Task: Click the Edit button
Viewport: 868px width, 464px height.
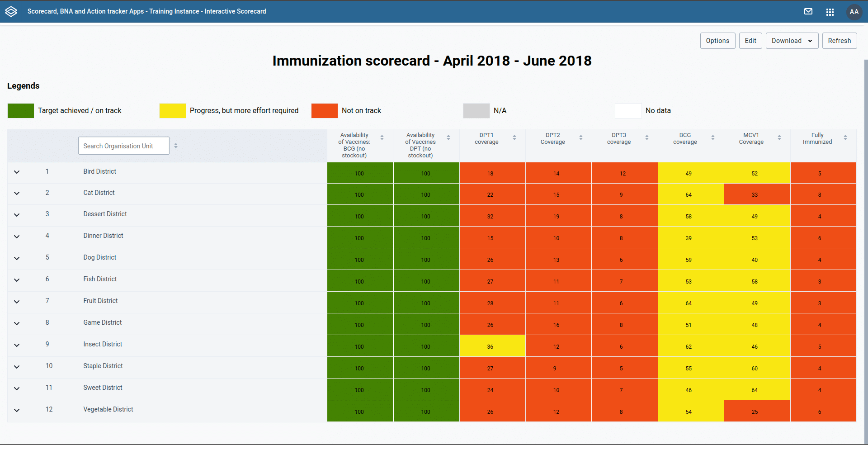Action: pos(750,41)
